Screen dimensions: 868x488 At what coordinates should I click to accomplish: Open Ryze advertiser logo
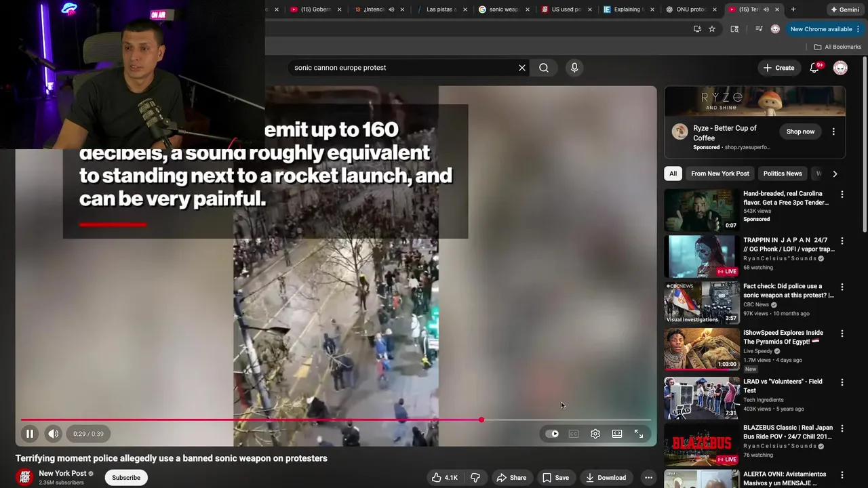click(679, 132)
